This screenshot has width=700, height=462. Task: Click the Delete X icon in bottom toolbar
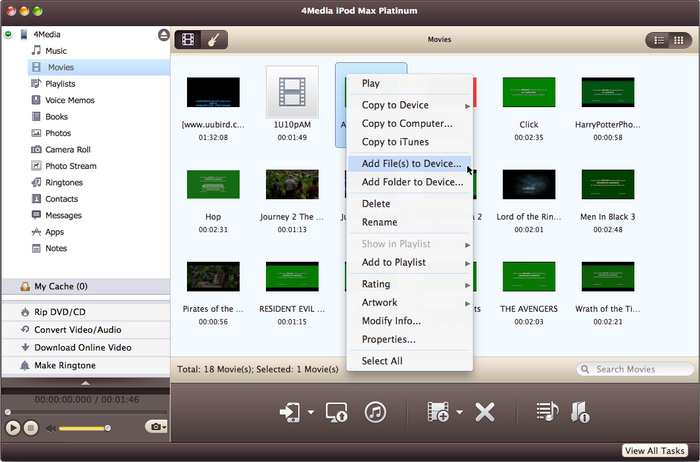(x=485, y=411)
